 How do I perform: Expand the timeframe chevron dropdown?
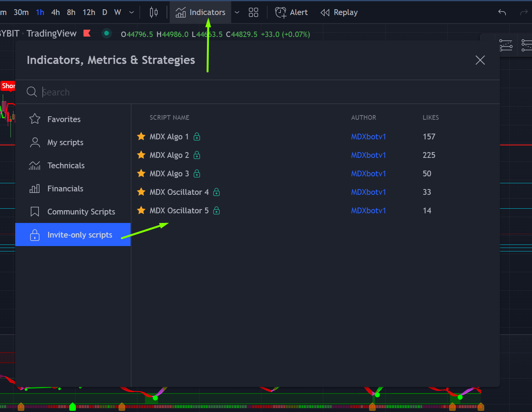coord(132,12)
